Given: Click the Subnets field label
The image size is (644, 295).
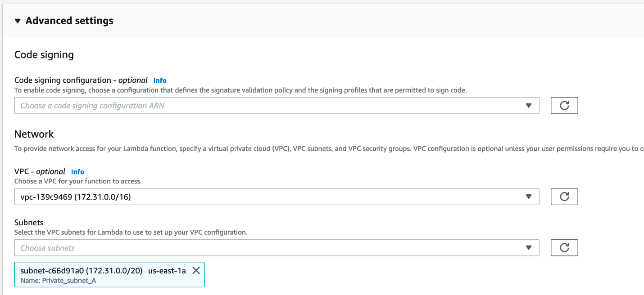Looking at the screenshot, I should click(29, 223).
